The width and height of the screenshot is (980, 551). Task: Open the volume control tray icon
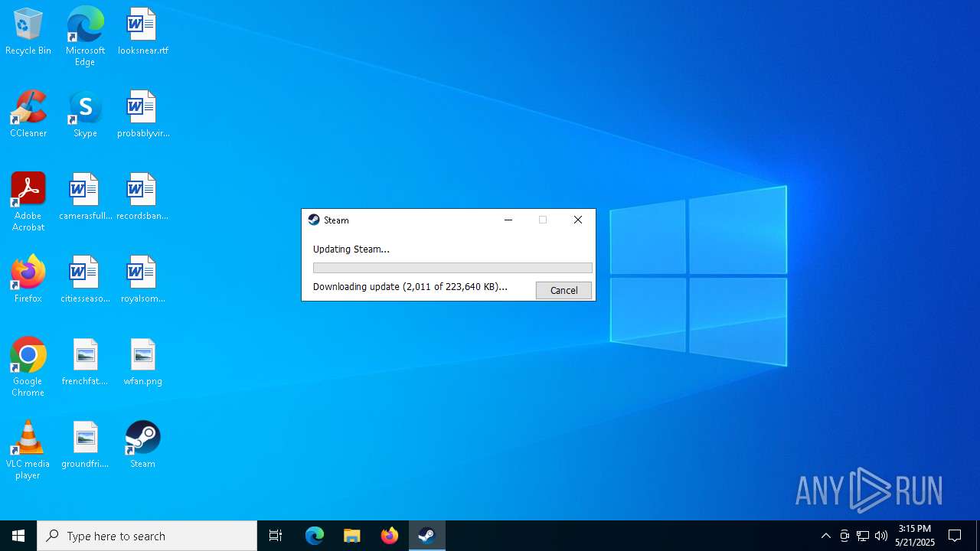coord(881,536)
